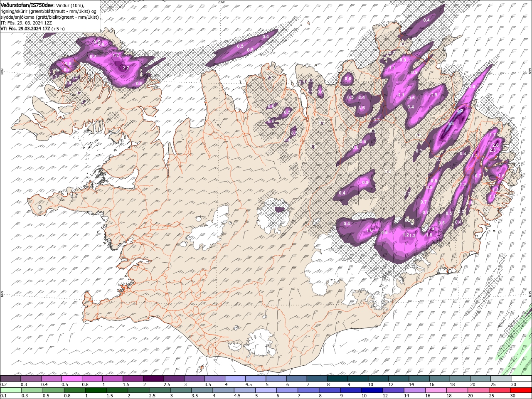
Task: Click the 2.6 snowfall value in the east
Action: [495, 145]
